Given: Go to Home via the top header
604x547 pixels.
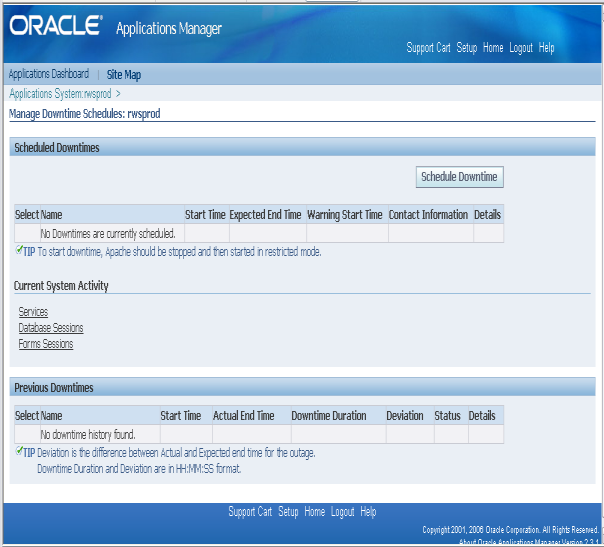Looking at the screenshot, I should (493, 48).
